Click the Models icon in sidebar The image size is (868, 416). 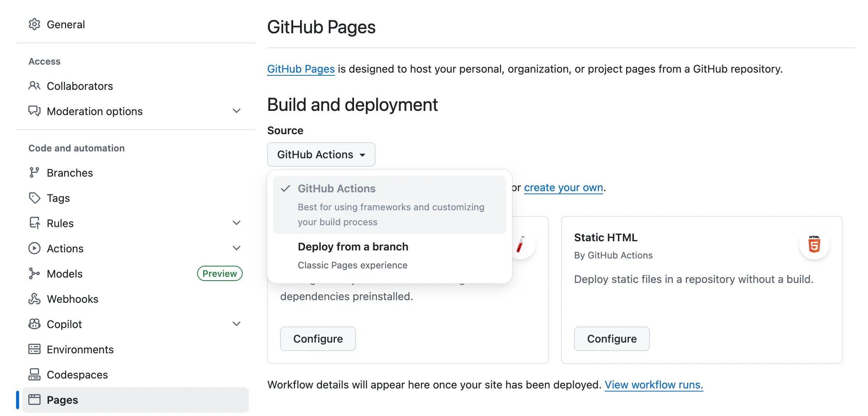click(34, 274)
